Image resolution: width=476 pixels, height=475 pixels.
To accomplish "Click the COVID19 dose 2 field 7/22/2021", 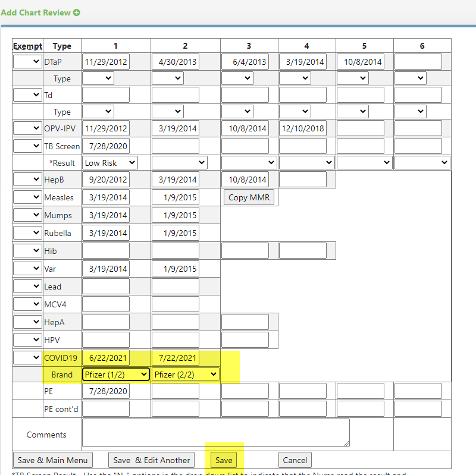I will coord(176,358).
